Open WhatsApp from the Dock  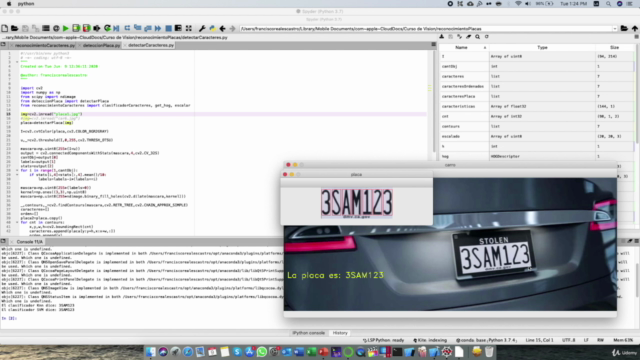tap(262, 352)
